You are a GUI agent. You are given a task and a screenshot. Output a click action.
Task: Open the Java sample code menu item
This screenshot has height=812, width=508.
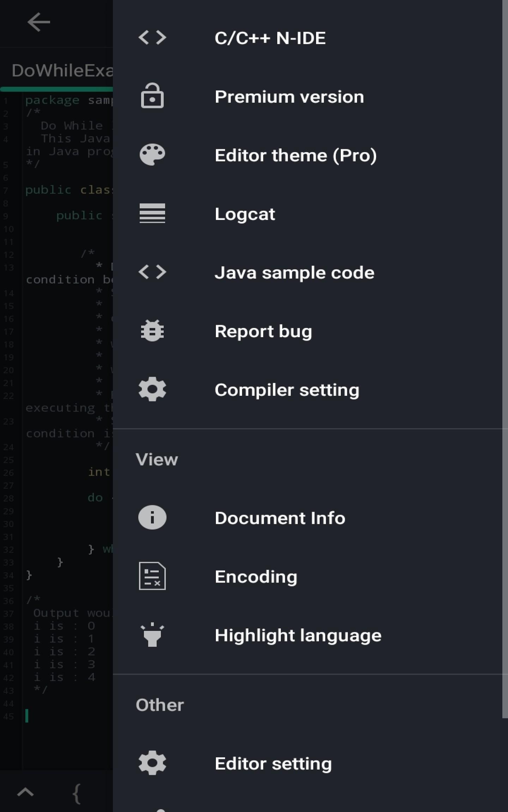[294, 273]
